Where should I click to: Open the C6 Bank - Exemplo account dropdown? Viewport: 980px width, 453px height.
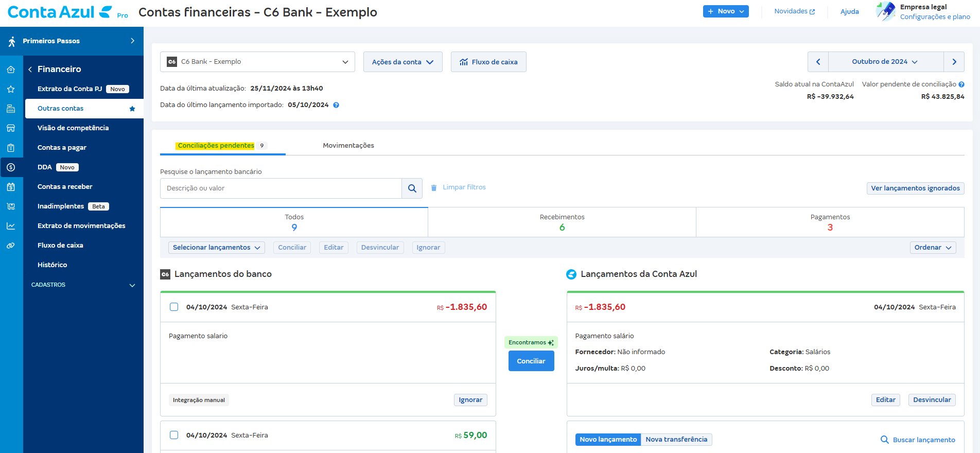257,62
